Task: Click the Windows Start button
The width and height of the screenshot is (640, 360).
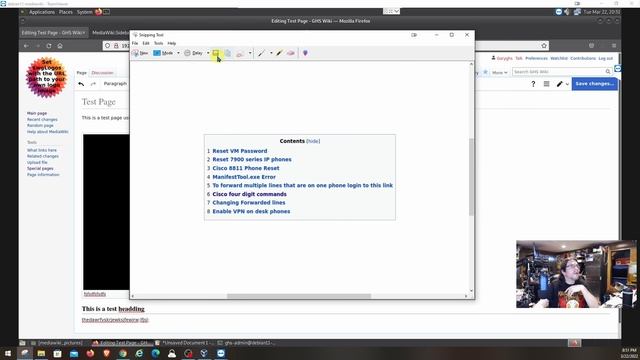Action: [x=8, y=353]
